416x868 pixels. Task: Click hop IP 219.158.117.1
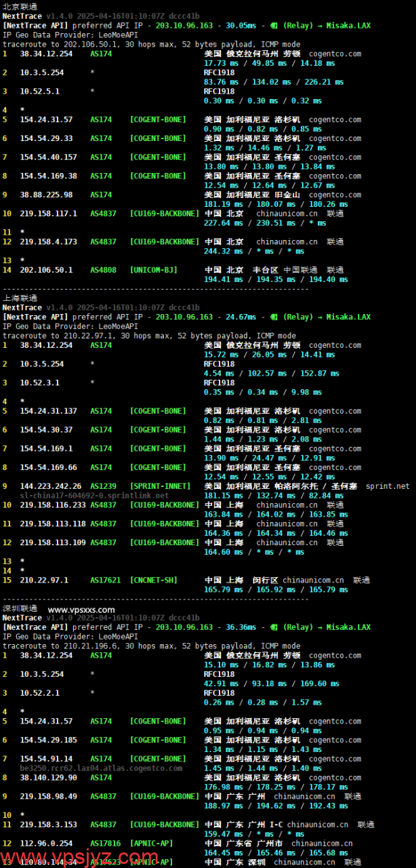[49, 213]
